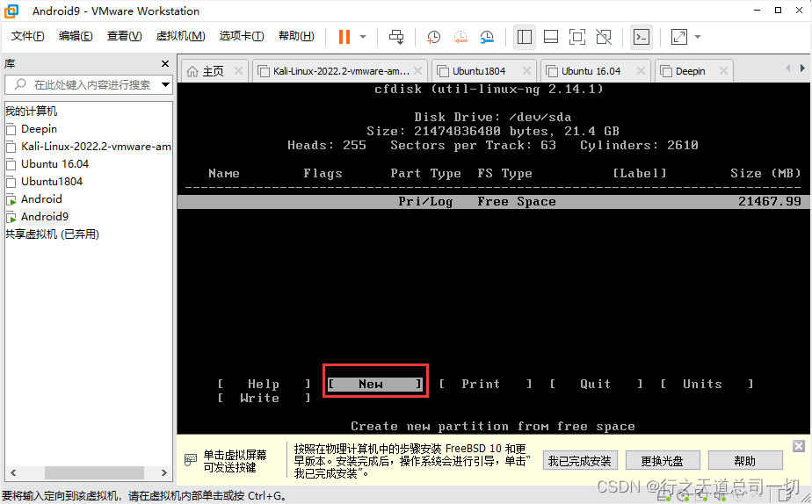Enter full screen mode icon
Image resolution: width=812 pixels, height=504 pixels.
(x=577, y=37)
